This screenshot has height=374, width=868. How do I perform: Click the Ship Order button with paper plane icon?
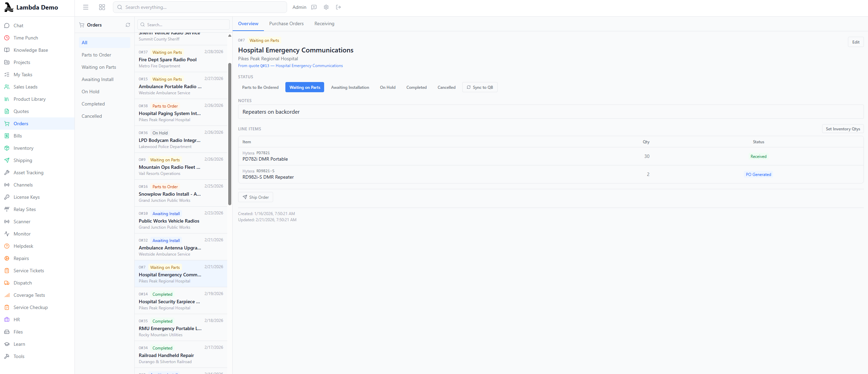[x=255, y=197]
